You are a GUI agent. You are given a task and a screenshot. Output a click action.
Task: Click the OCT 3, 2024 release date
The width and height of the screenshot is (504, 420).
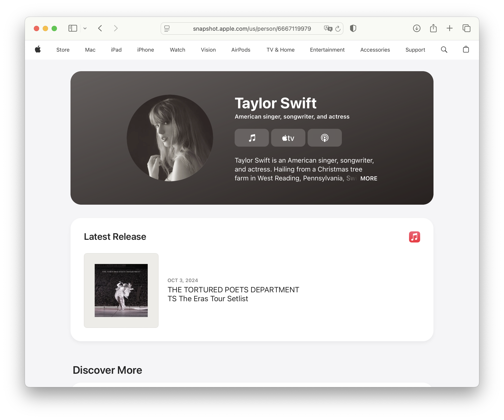coord(183,280)
